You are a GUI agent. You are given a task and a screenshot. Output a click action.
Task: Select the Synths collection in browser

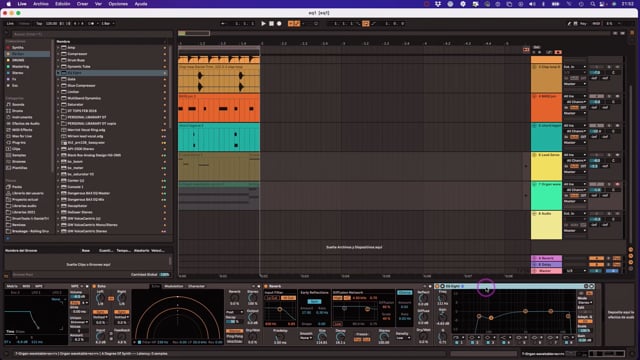27,47
